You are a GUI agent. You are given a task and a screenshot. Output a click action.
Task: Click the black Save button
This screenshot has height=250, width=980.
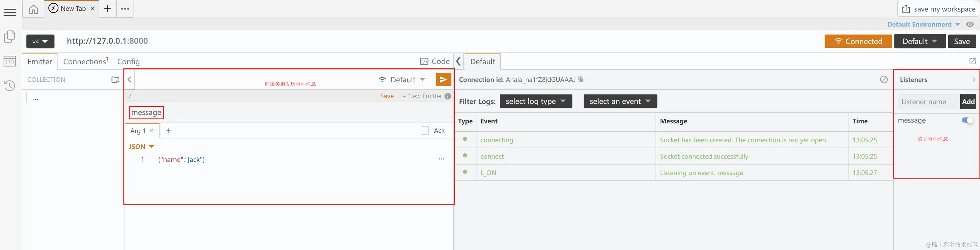pos(962,41)
